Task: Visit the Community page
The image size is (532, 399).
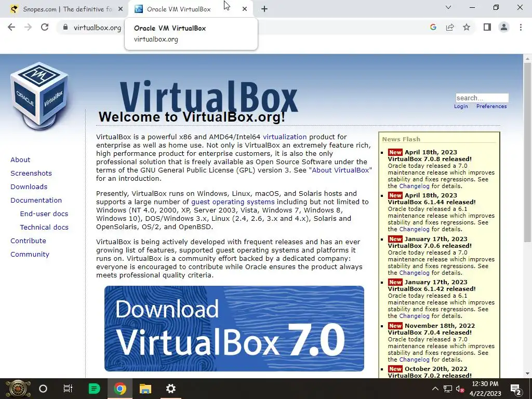Action: 30,254
